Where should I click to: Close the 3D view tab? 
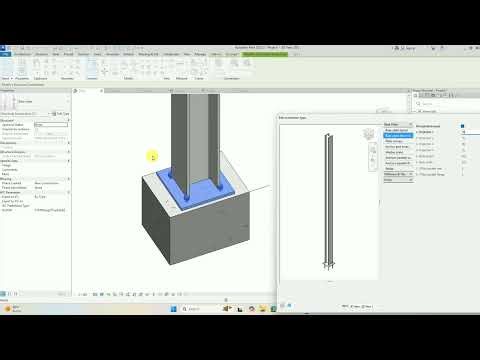click(102, 91)
